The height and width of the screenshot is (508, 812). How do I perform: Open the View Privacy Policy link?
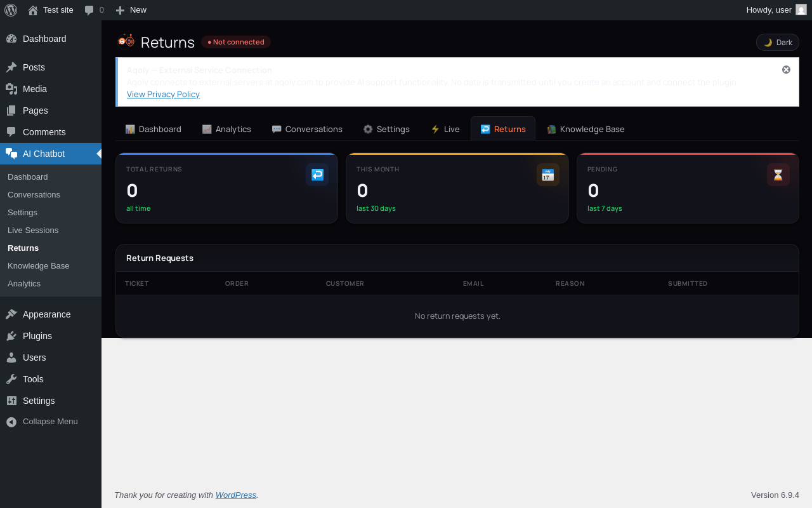(x=163, y=94)
